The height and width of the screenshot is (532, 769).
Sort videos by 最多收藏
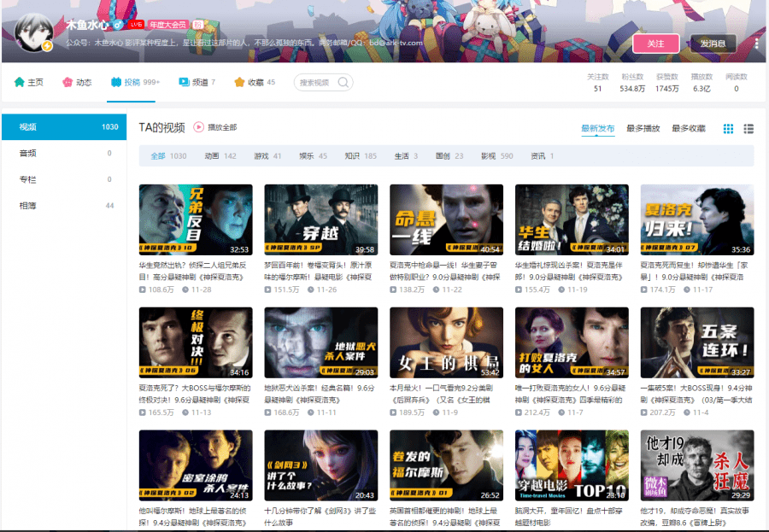pyautogui.click(x=689, y=129)
